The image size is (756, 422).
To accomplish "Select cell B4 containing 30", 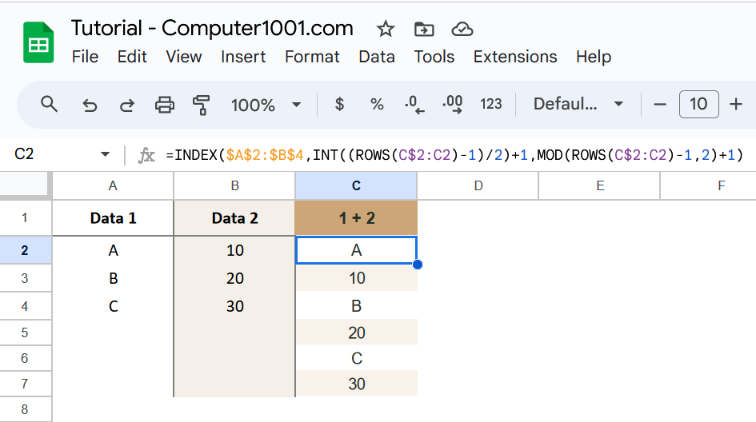I will (234, 306).
